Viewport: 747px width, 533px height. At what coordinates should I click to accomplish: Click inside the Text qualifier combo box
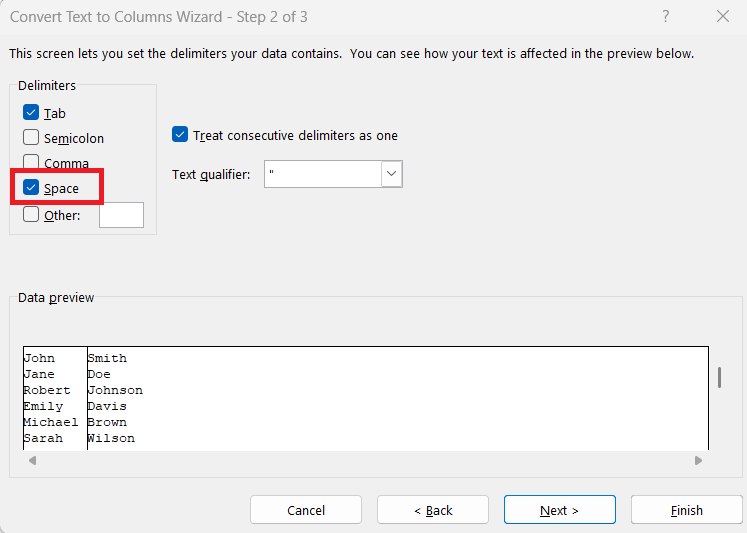coord(323,174)
